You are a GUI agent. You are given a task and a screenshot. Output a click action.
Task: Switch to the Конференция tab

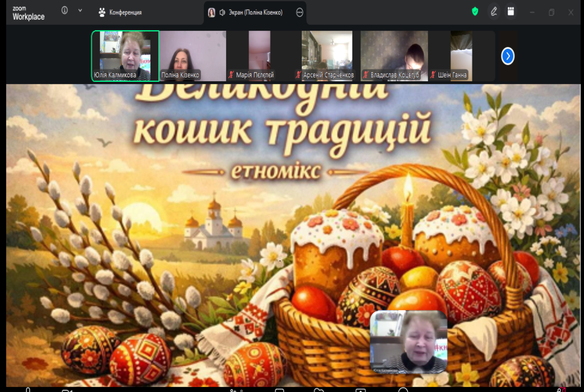point(120,12)
